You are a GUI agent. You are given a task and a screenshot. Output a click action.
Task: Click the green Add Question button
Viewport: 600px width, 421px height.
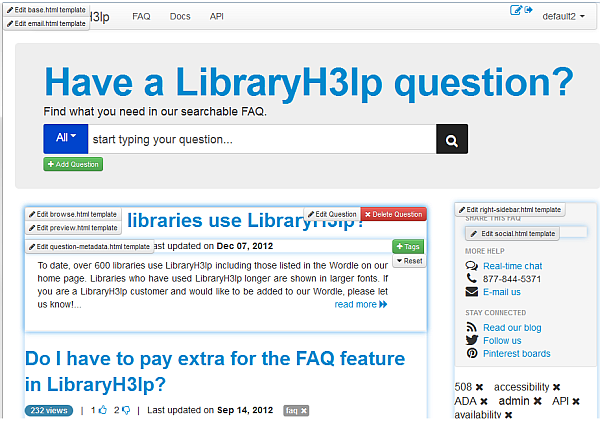coord(73,164)
